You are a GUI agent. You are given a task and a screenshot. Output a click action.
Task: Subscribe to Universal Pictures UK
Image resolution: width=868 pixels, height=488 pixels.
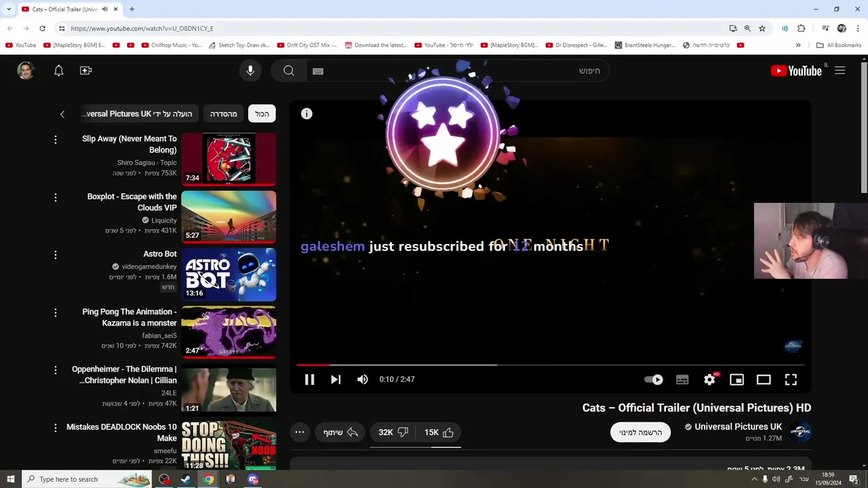click(640, 432)
